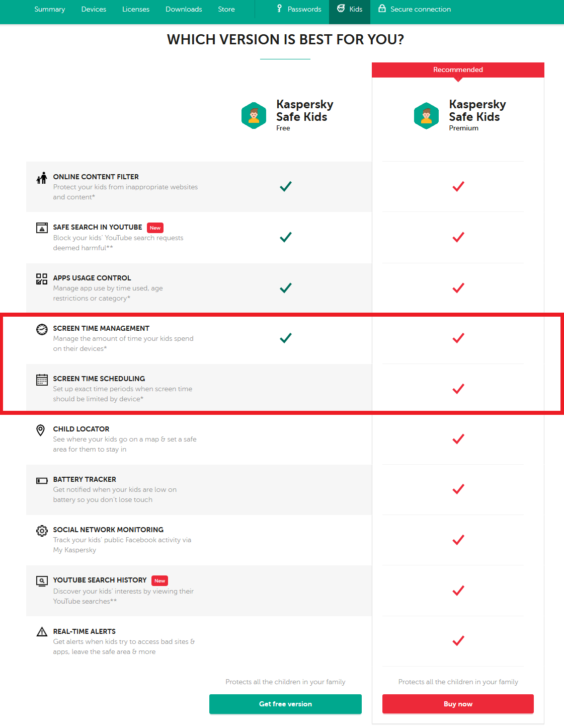
Task: Click the Real-Time Alerts warning triangle icon
Action: (x=42, y=632)
